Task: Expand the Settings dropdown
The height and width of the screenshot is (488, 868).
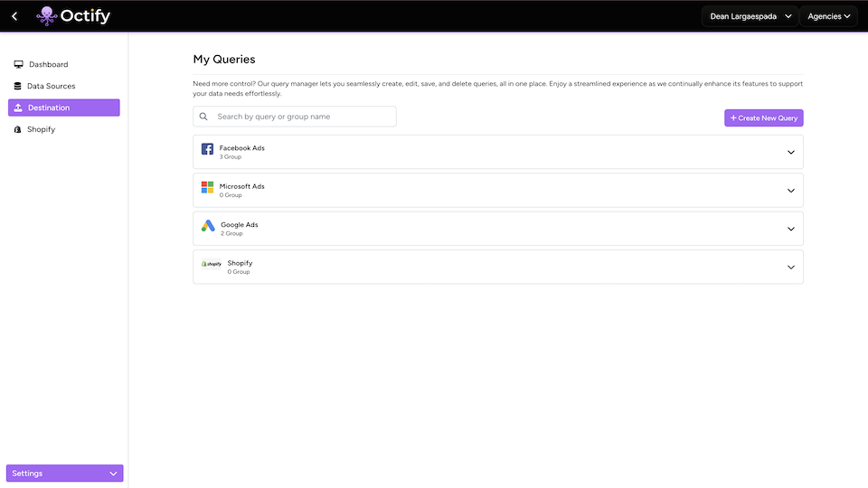Action: tap(65, 473)
